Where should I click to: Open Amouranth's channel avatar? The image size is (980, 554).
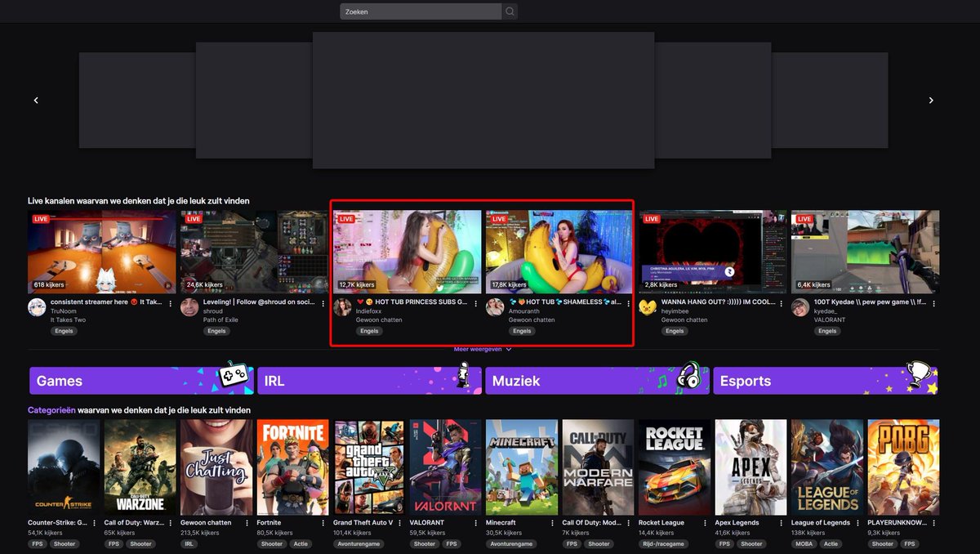point(495,307)
